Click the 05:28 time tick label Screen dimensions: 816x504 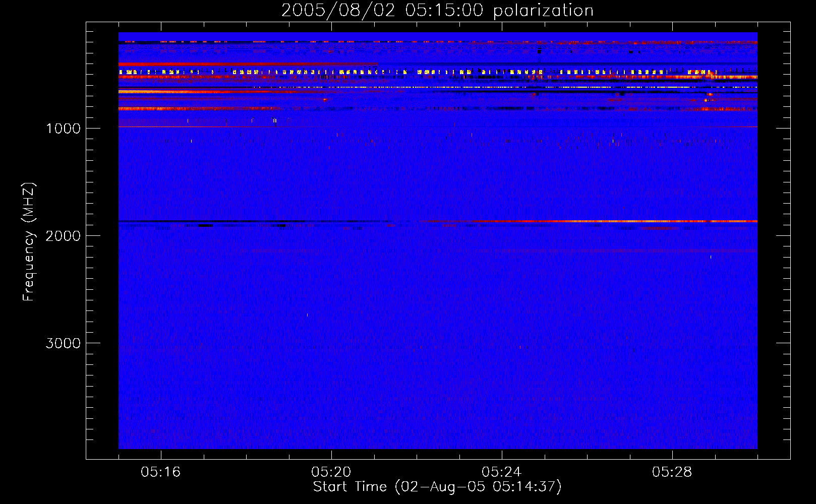click(672, 472)
